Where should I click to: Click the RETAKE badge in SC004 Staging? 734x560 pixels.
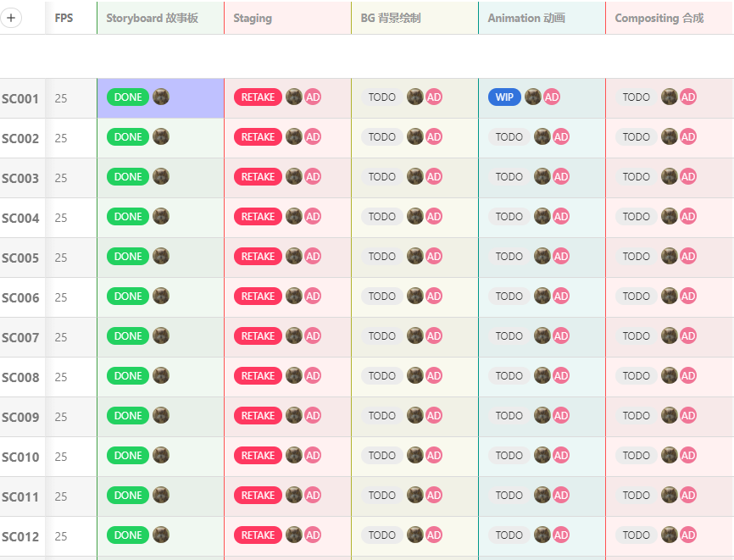(258, 216)
